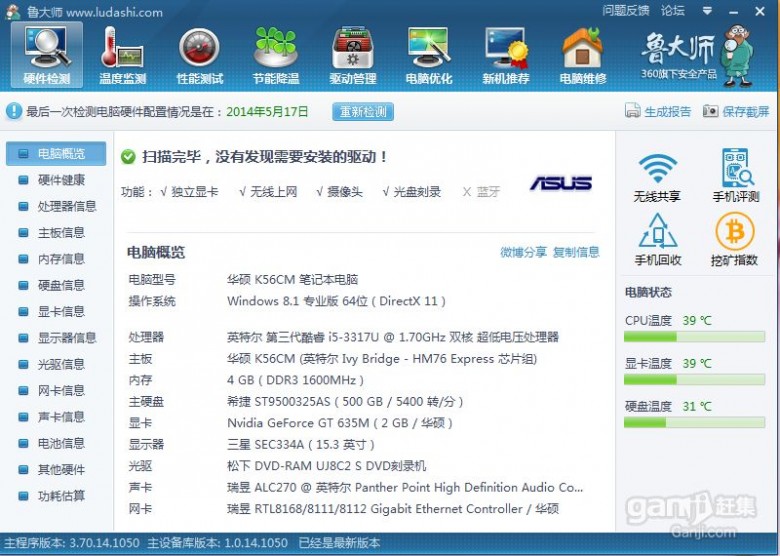Click the i5-3317U processor entry
Image resolution: width=780 pixels, height=556 pixels.
(x=392, y=337)
